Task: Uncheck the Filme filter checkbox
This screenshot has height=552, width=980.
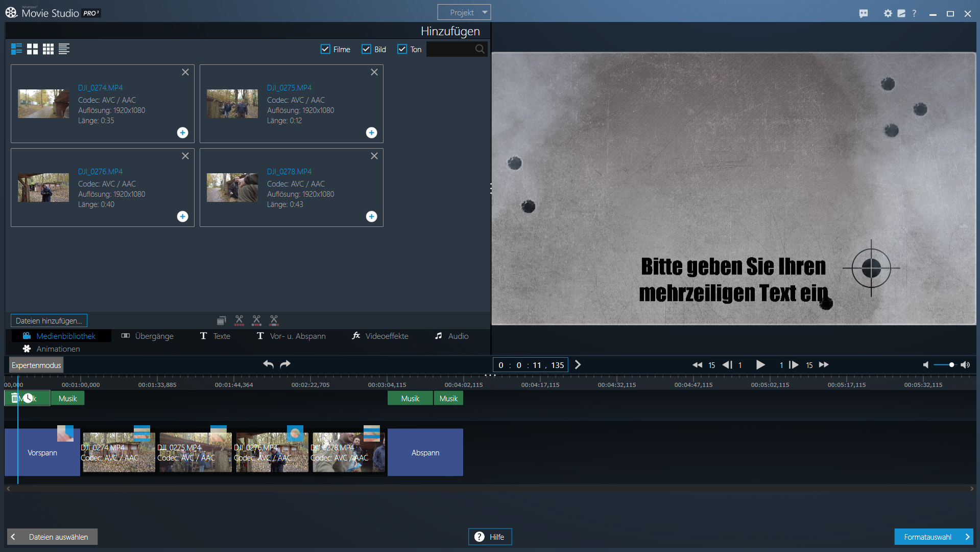Action: [325, 49]
